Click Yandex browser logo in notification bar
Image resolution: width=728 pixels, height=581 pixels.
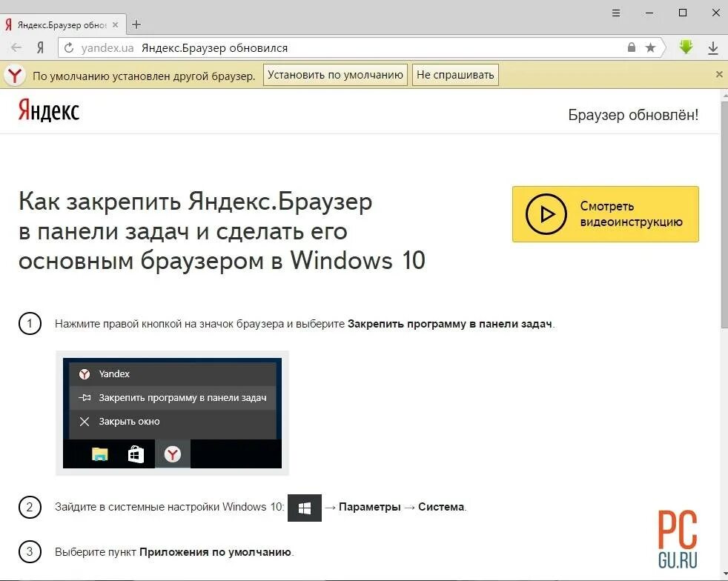pos(14,75)
